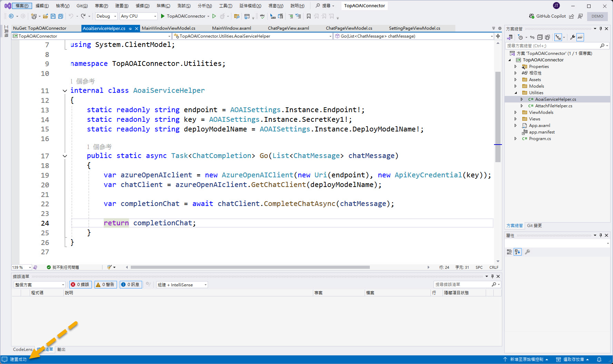Switch to the Git 變更 panel tab
This screenshot has height=364, width=613.
(x=534, y=226)
